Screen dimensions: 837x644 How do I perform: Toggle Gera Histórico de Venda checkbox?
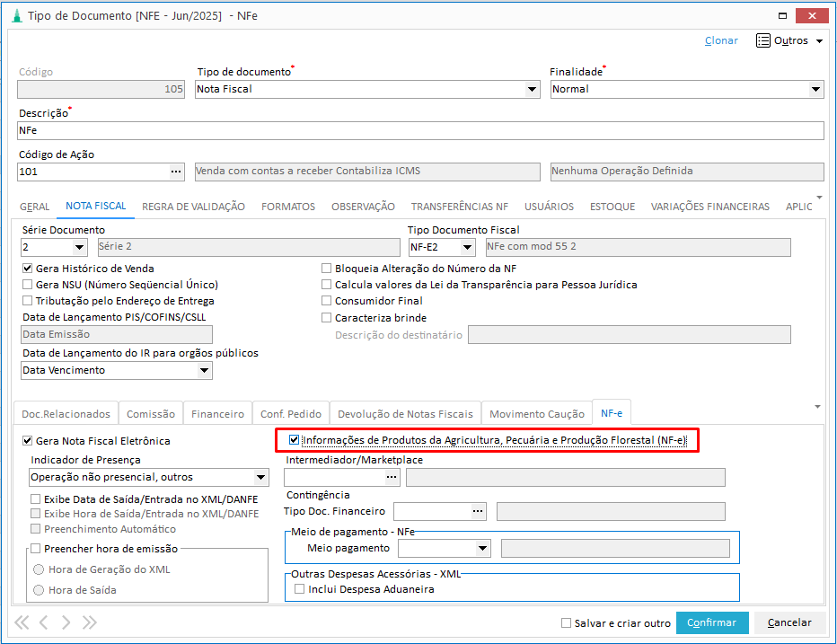[27, 268]
